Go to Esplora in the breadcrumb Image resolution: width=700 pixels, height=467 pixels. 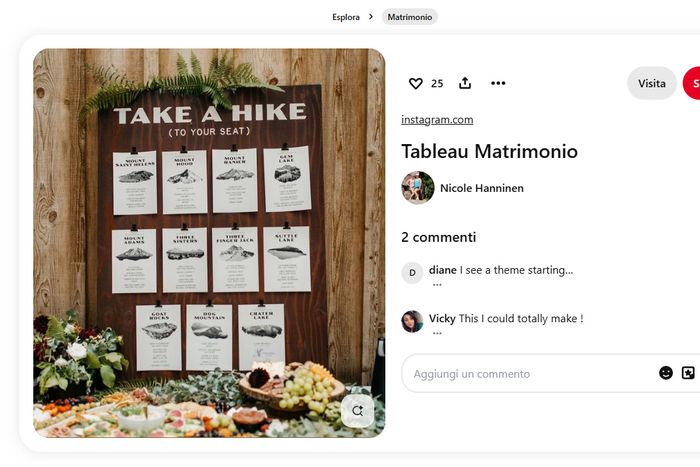pyautogui.click(x=346, y=17)
